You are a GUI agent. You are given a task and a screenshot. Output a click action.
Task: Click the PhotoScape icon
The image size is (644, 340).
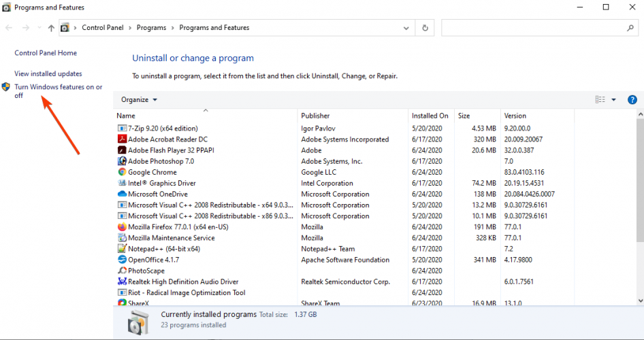pyautogui.click(x=122, y=271)
